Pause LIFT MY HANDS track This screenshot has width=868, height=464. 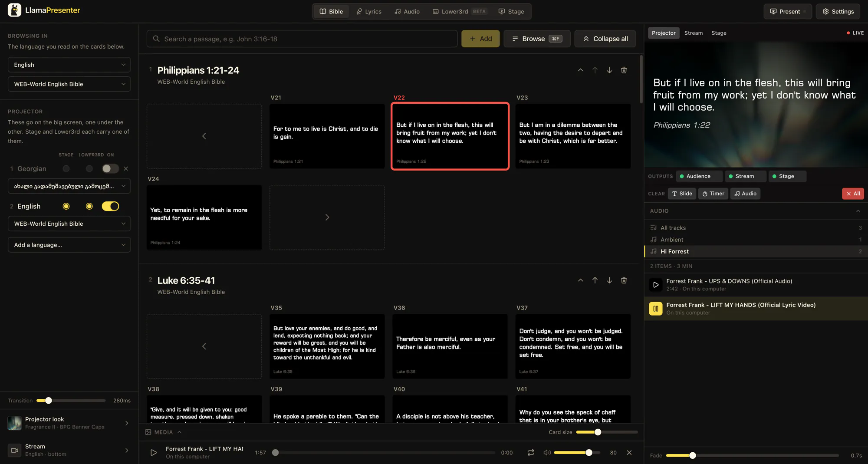(x=656, y=309)
